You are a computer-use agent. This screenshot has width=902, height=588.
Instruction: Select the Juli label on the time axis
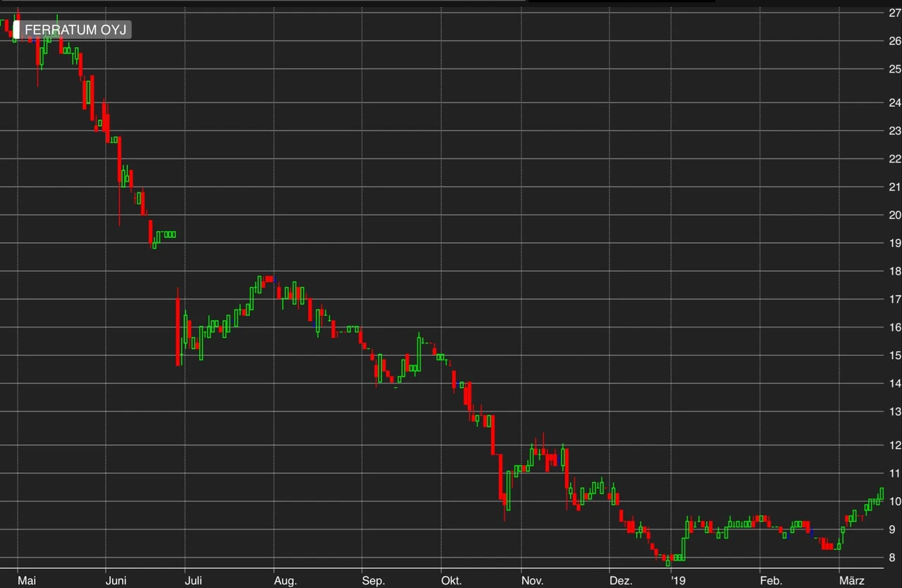click(x=194, y=581)
